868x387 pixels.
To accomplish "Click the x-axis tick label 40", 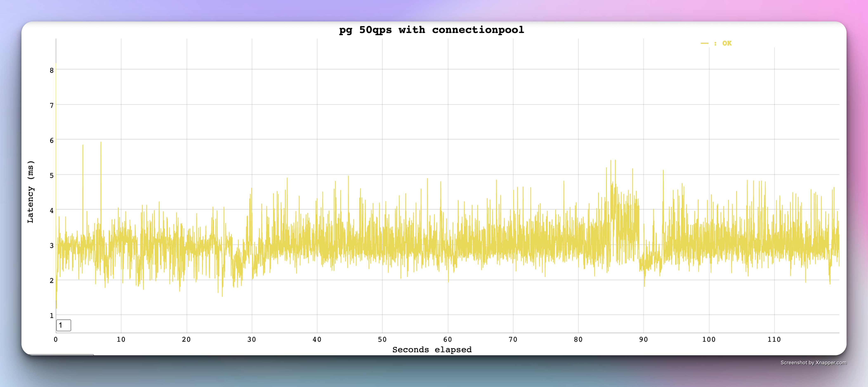I will point(317,339).
